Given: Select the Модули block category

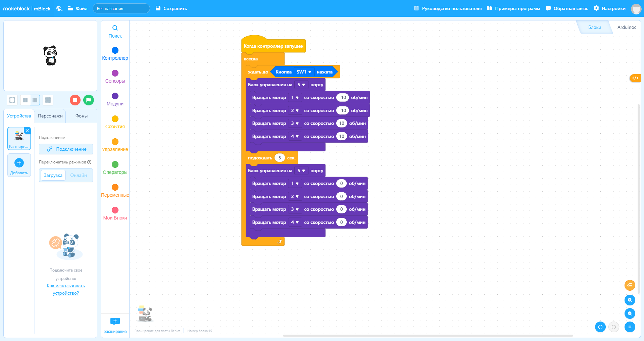Looking at the screenshot, I should tap(115, 99).
